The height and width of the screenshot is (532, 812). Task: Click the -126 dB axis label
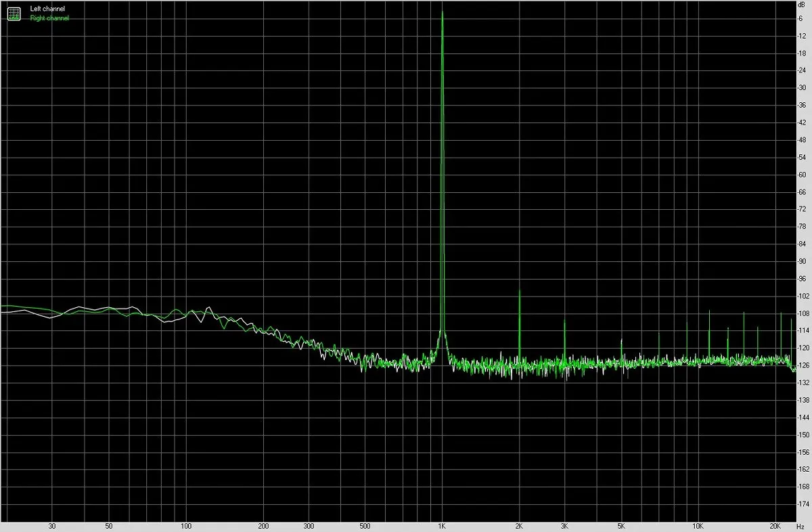click(803, 365)
